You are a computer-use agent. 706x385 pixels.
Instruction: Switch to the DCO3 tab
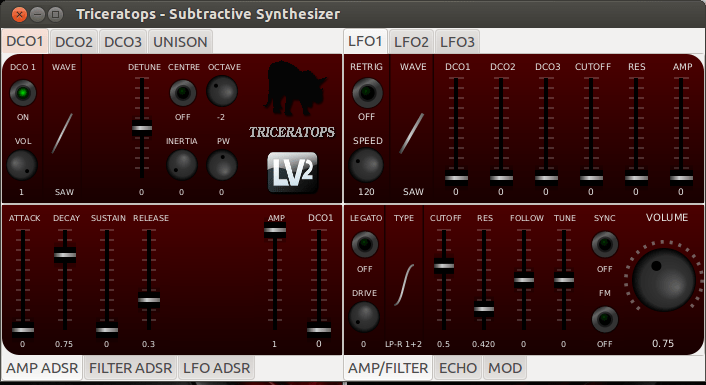coord(123,42)
